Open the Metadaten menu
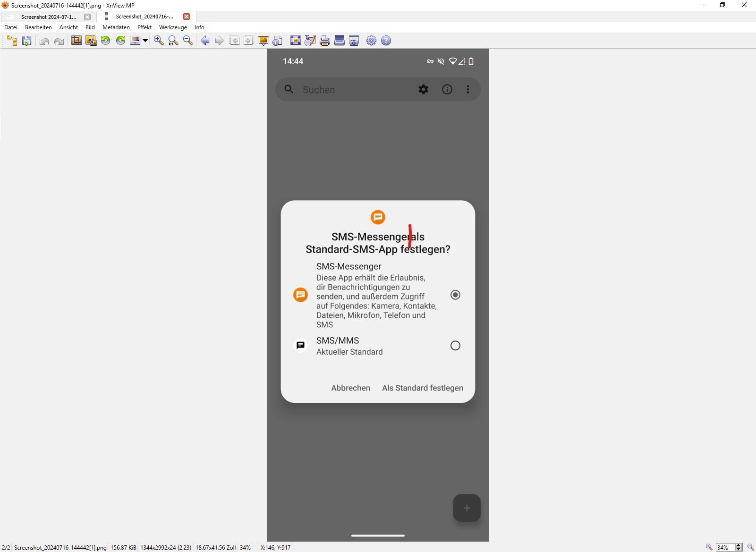The height and width of the screenshot is (552, 756). click(116, 27)
